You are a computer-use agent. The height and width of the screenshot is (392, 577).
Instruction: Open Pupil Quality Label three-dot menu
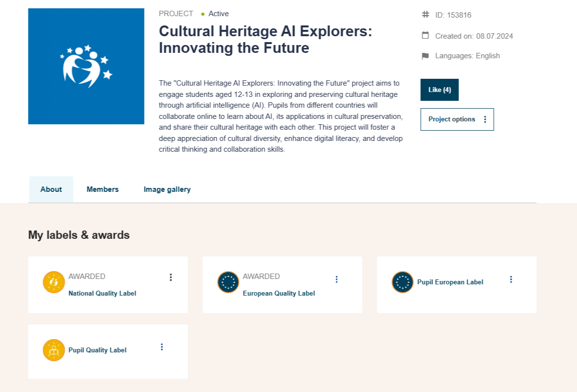pyautogui.click(x=162, y=347)
